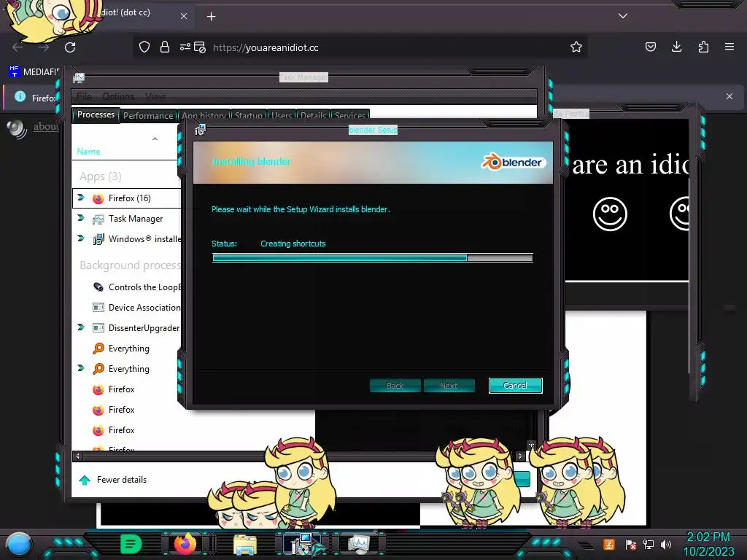Expand the Windows installer process row
This screenshot has width=747, height=560.
coord(81,238)
